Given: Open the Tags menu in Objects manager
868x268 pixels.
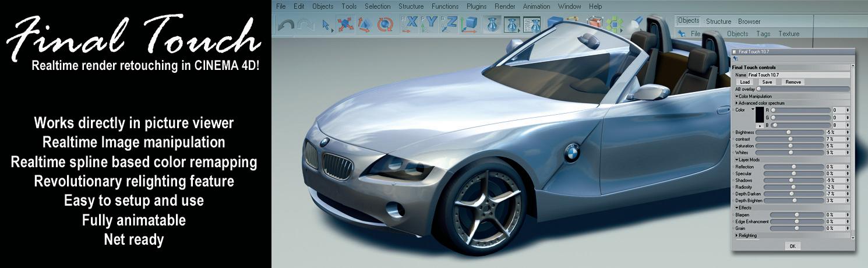Looking at the screenshot, I should (x=763, y=34).
